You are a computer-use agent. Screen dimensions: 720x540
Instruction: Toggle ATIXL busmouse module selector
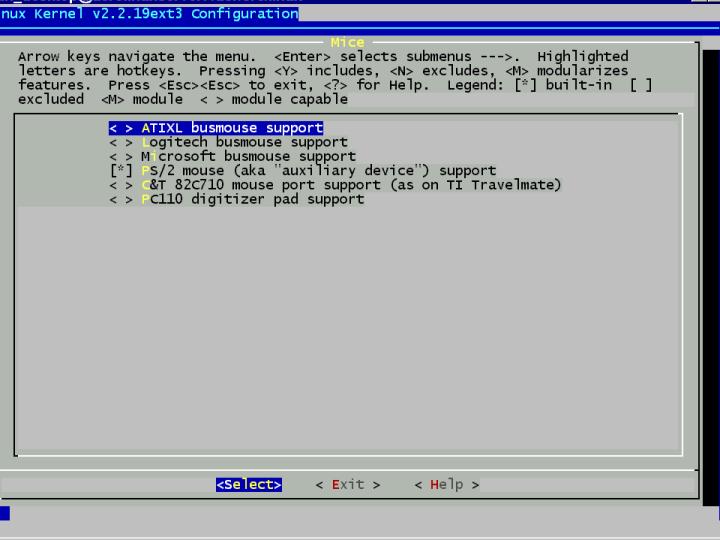[121, 128]
